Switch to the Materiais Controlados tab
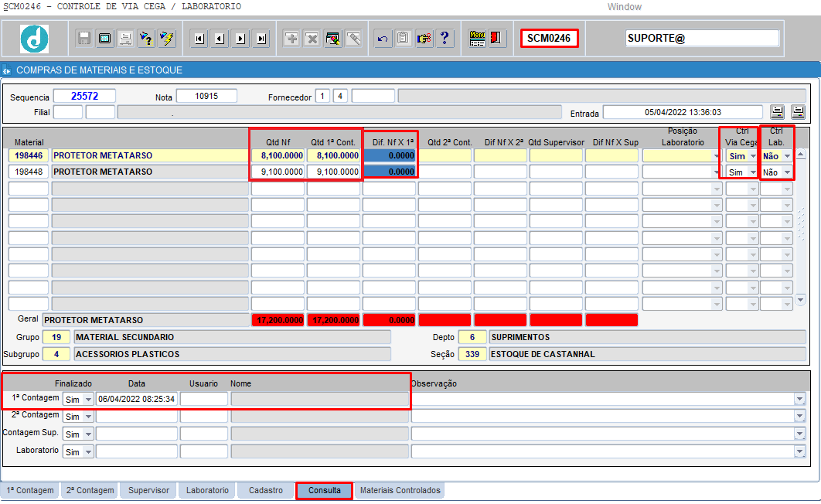The height and width of the screenshot is (504, 821). pyautogui.click(x=400, y=490)
